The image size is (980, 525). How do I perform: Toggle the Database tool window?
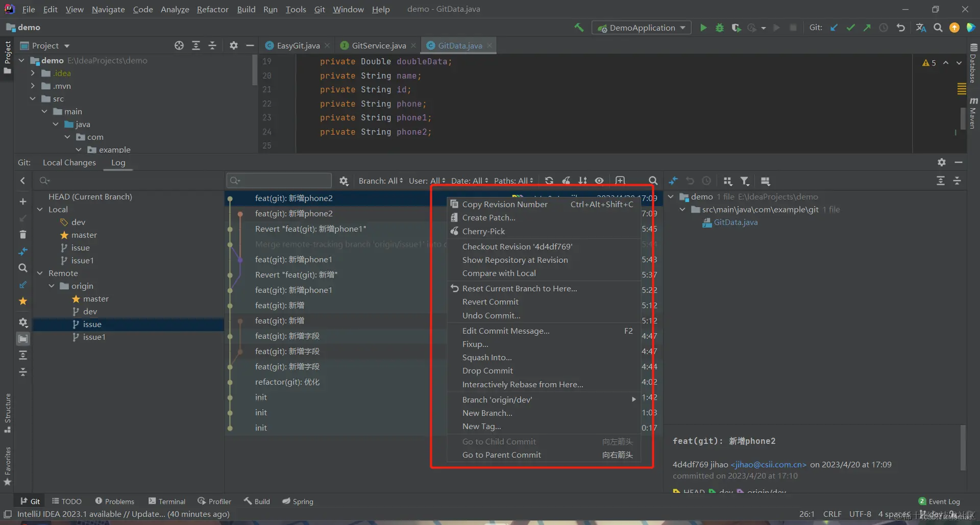pyautogui.click(x=973, y=62)
